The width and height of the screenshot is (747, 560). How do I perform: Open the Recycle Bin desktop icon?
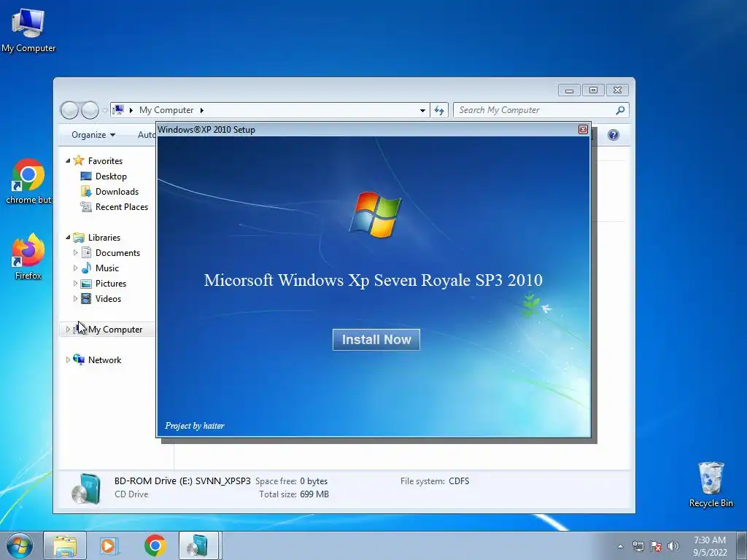pos(711,484)
